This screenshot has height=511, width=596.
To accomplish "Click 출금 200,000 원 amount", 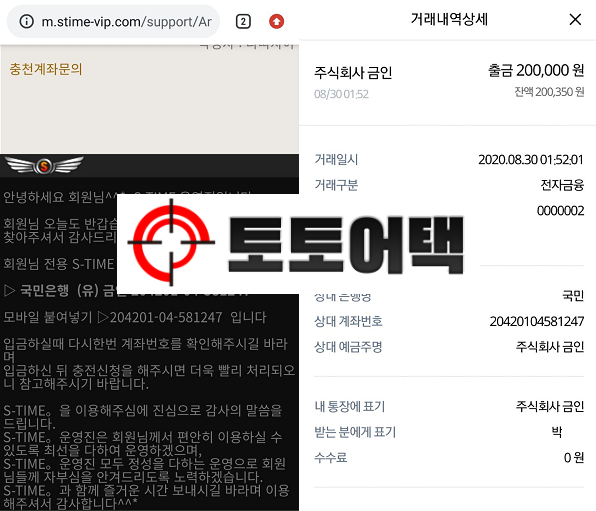I will [x=536, y=70].
